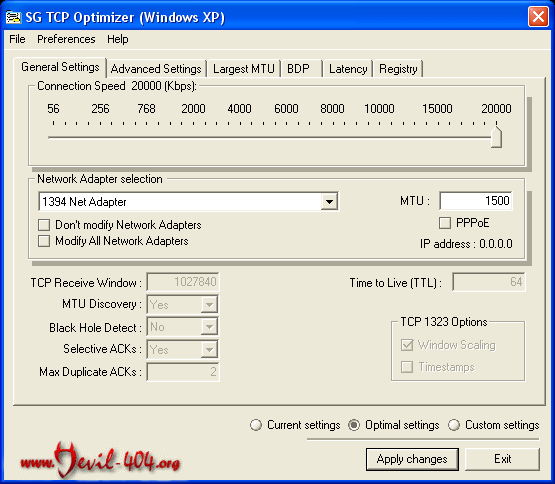Expand the Selective ACKs dropdown

pos(209,350)
